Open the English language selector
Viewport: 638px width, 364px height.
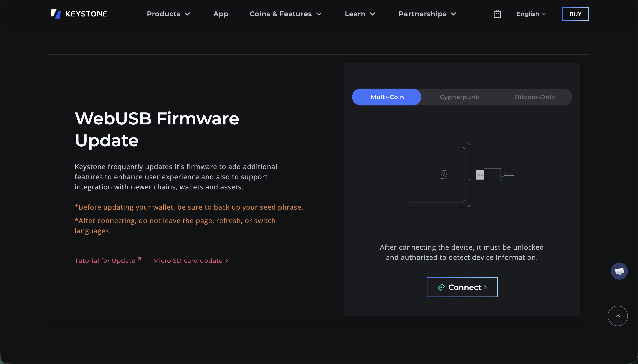click(x=531, y=14)
